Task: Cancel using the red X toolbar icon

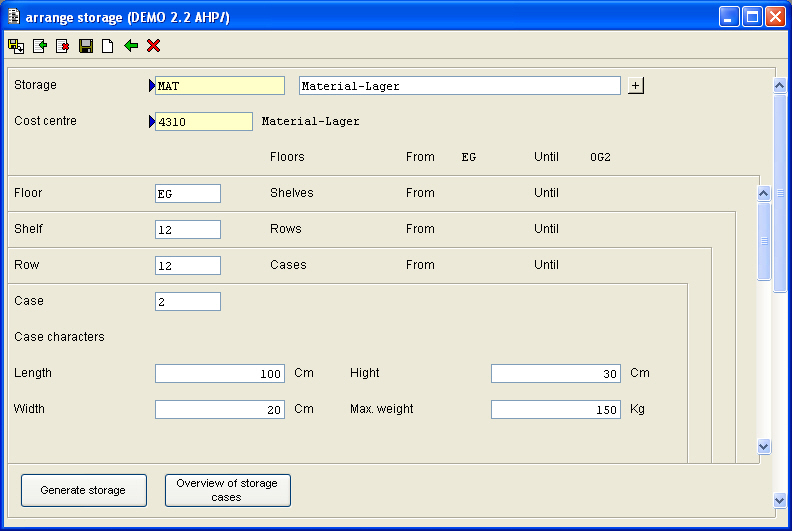Action: (154, 46)
